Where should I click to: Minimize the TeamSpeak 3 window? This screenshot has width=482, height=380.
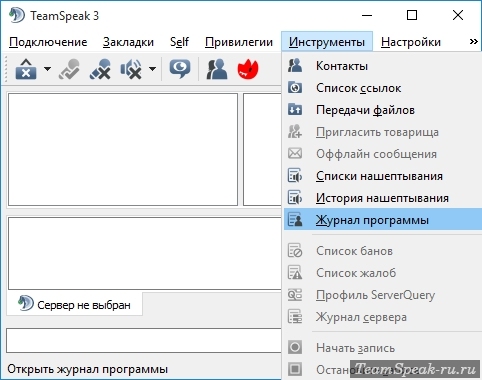tap(367, 15)
